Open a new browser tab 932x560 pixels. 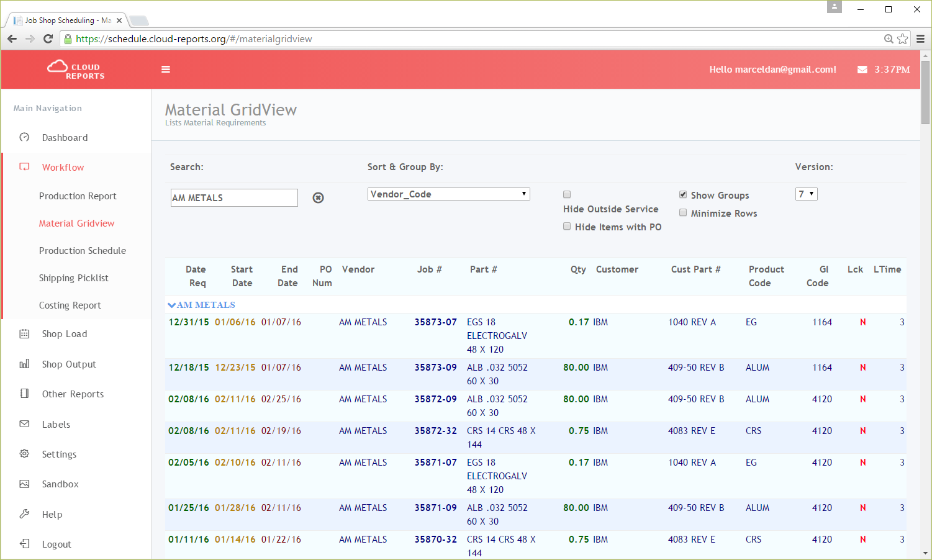(138, 21)
